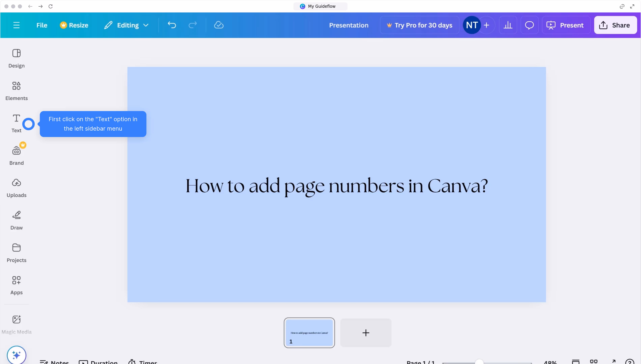
Task: Click the Share button
Action: pyautogui.click(x=615, y=25)
